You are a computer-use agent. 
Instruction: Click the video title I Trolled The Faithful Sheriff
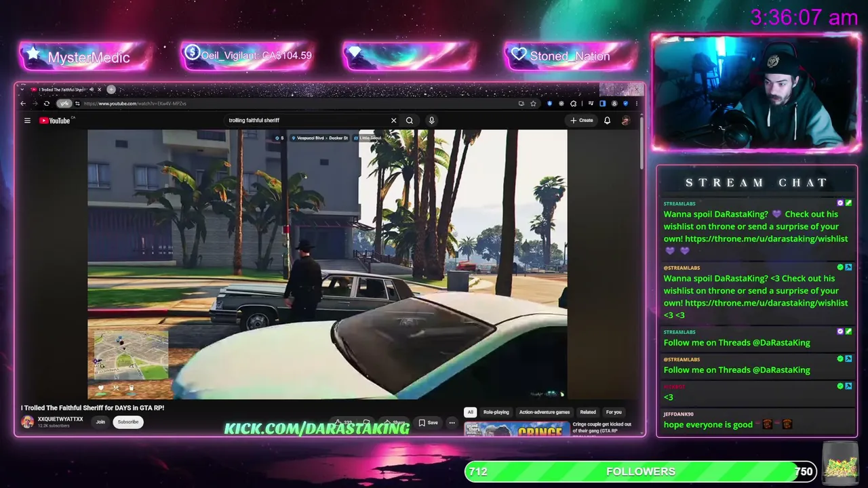(92, 408)
